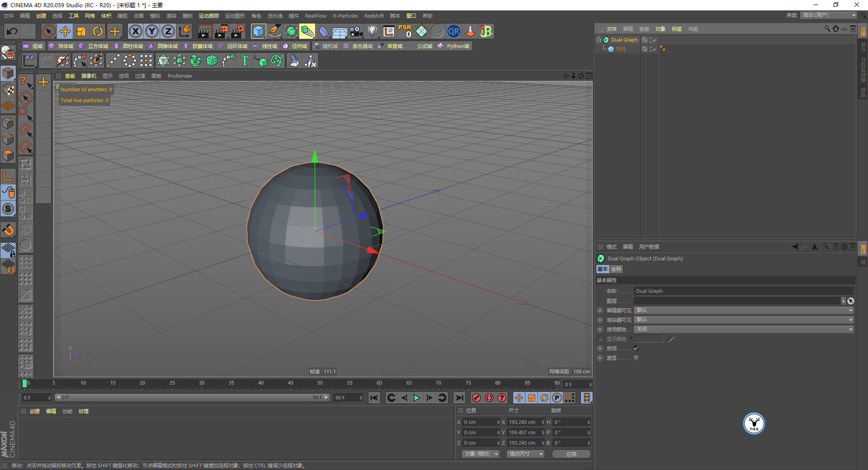The image size is (868, 470).
Task: Toggle the Enable Snap S icon
Action: coord(8,209)
